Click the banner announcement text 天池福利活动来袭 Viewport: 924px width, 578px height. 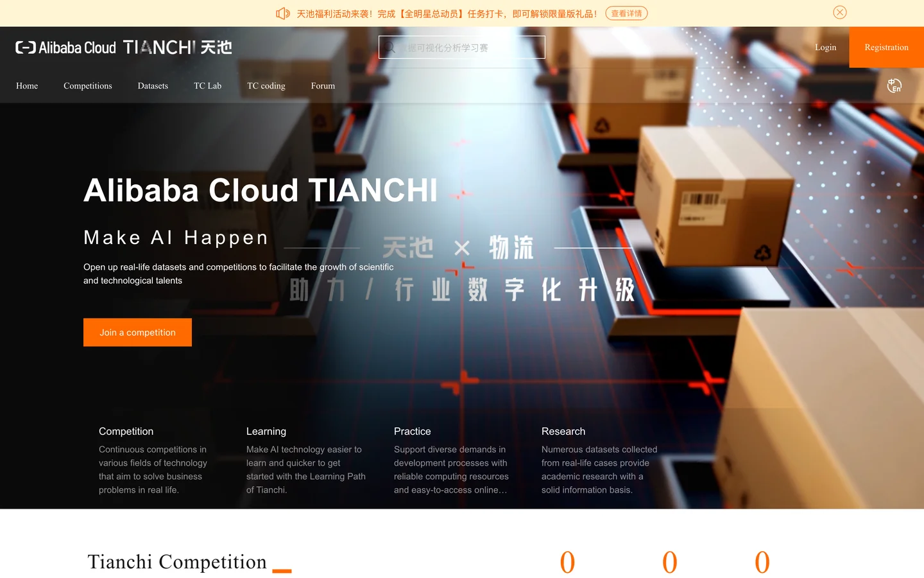447,13
